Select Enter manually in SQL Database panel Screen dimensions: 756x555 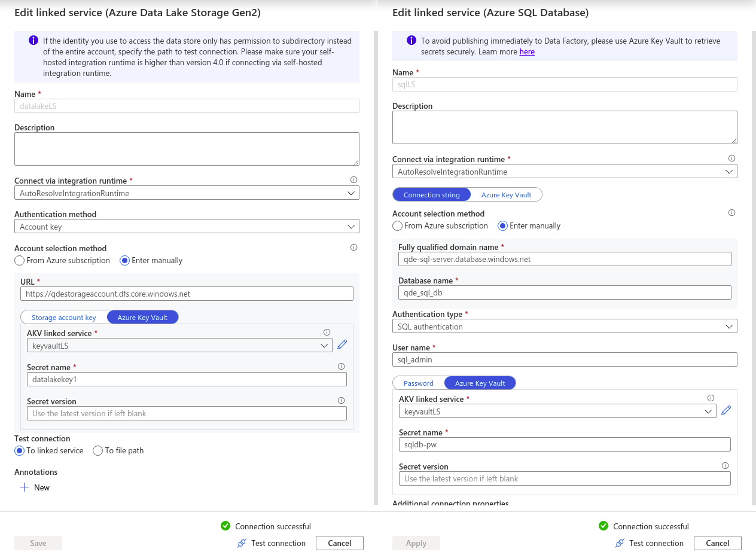(503, 226)
